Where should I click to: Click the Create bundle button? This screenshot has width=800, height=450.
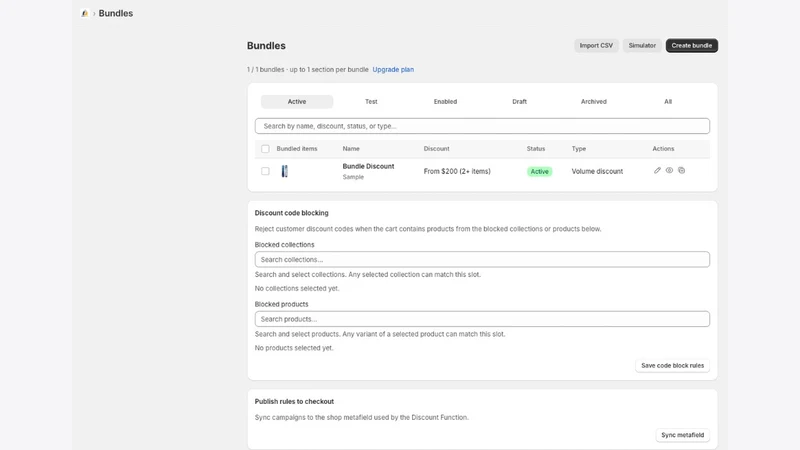pyautogui.click(x=692, y=45)
